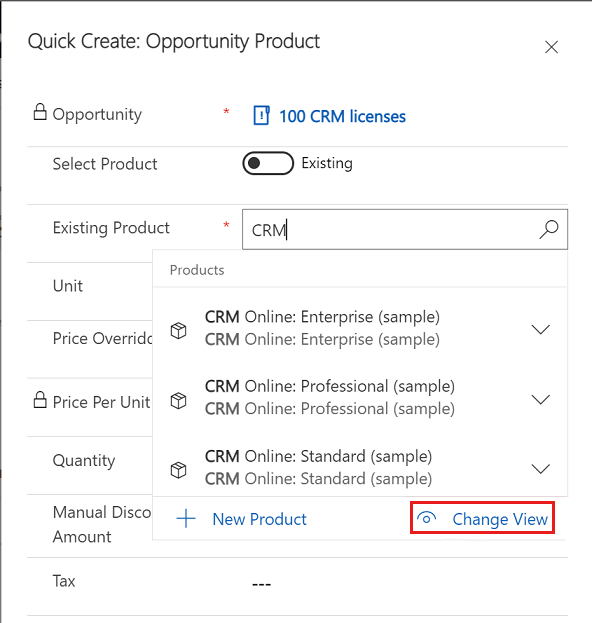Click the eye icon beside Change View
592x623 pixels.
pyautogui.click(x=427, y=518)
